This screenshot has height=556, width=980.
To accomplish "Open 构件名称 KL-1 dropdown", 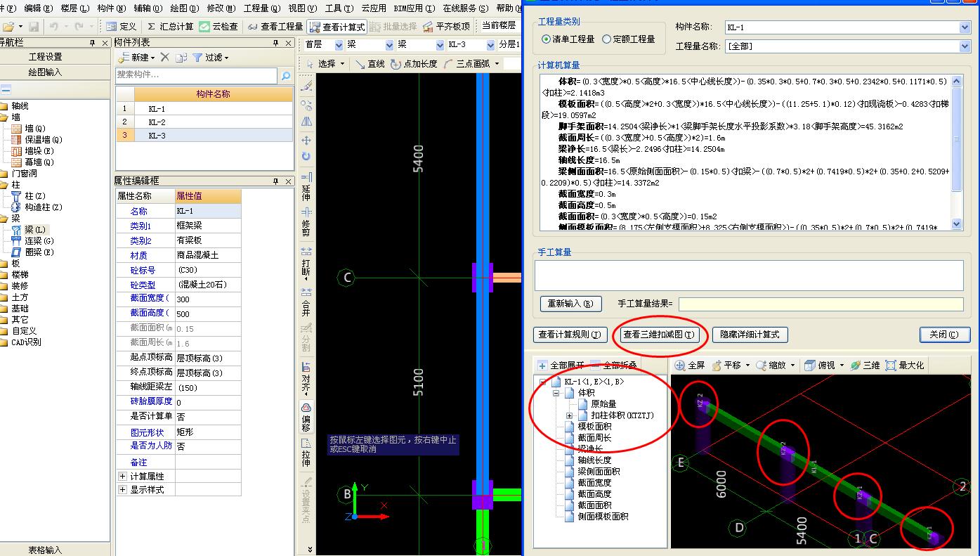I will point(965,27).
